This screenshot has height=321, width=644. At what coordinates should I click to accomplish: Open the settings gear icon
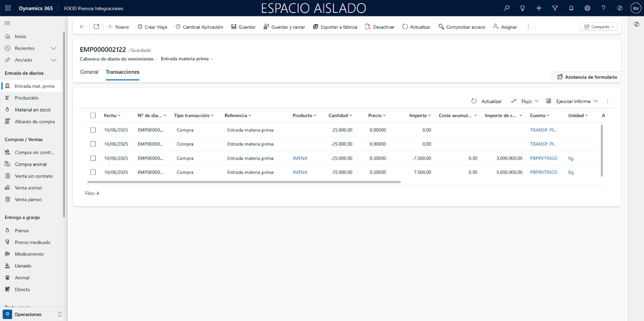pos(587,8)
